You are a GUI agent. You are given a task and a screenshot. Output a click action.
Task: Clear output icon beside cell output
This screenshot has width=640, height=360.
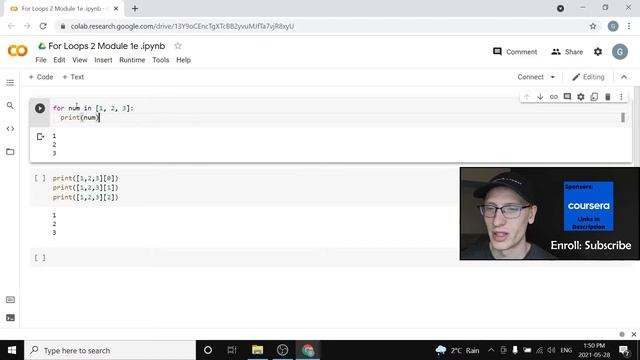40,137
